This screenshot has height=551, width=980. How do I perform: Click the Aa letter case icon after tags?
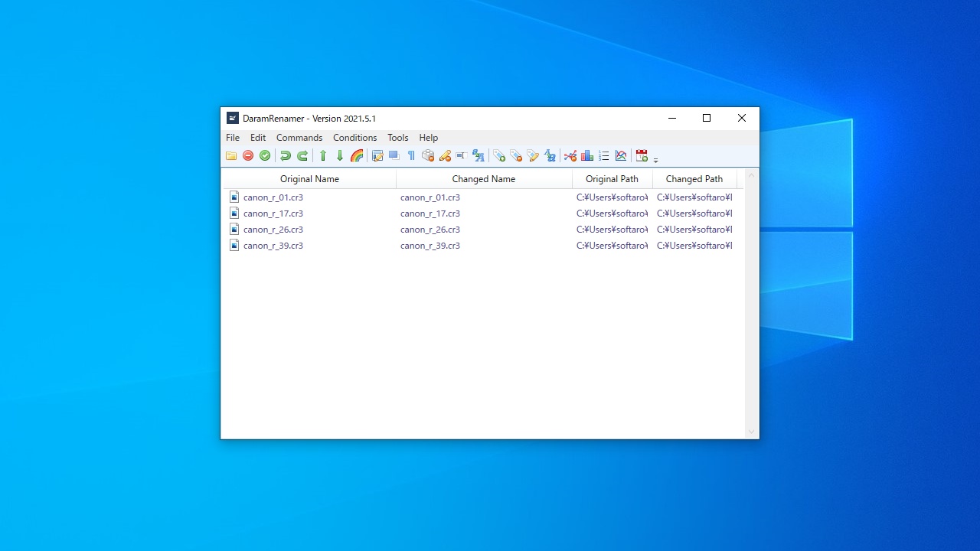click(x=550, y=156)
